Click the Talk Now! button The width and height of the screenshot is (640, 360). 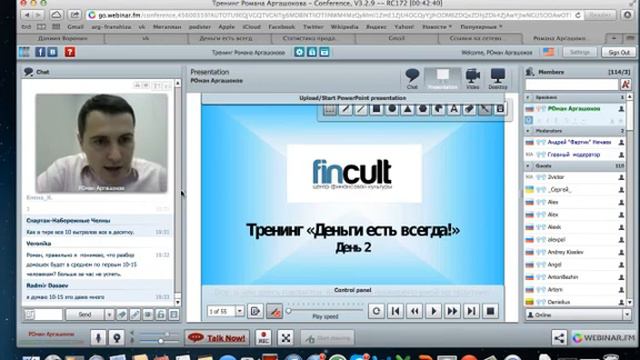coord(217,338)
